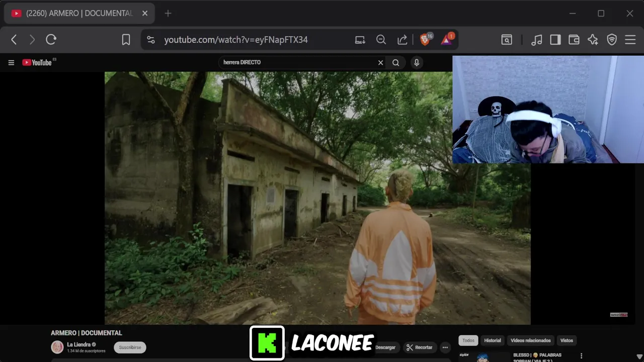Click the Suscribirse button

tap(130, 347)
